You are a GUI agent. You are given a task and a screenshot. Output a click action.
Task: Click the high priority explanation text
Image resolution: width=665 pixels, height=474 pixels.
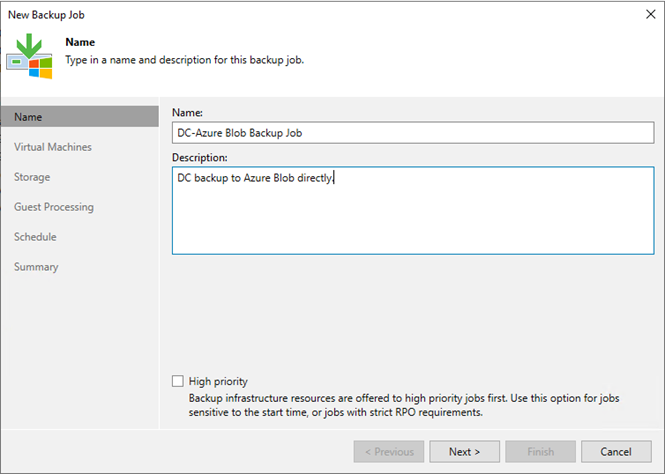tap(404, 405)
